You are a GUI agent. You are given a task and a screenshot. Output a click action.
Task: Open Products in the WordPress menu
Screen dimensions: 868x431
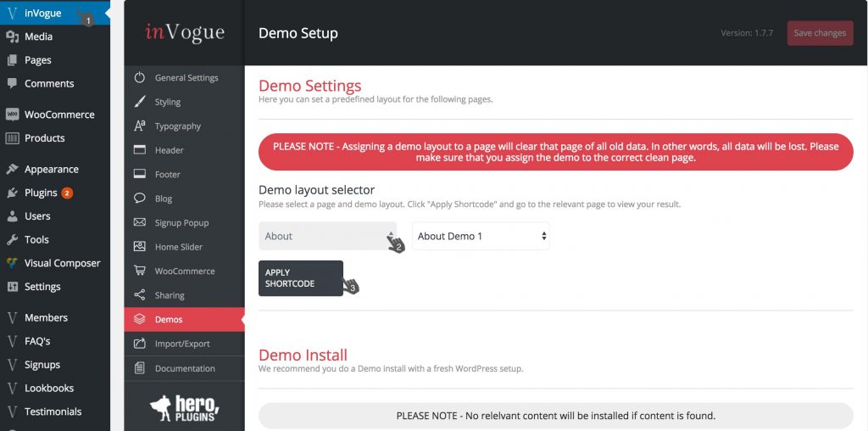click(55, 138)
